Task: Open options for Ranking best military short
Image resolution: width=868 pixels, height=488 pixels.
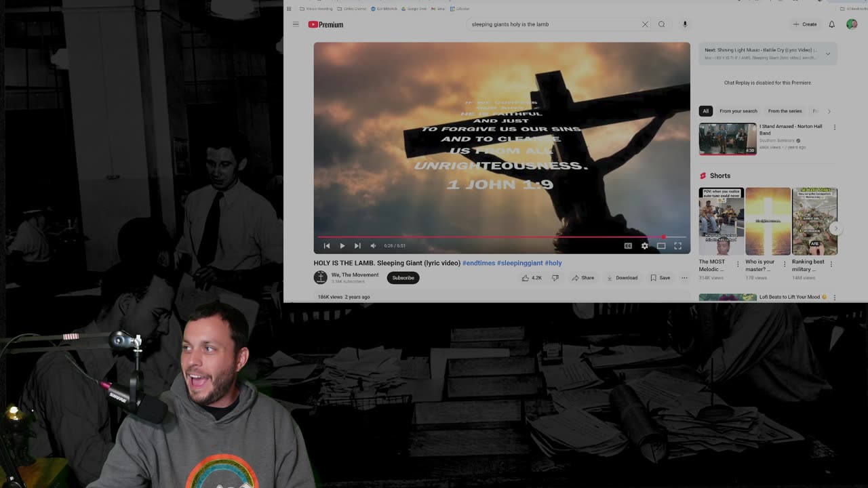Action: pos(831,264)
